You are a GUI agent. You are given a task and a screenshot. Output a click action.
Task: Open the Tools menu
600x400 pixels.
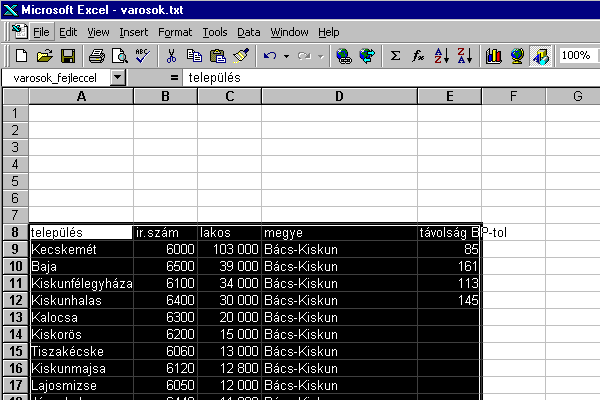point(215,32)
